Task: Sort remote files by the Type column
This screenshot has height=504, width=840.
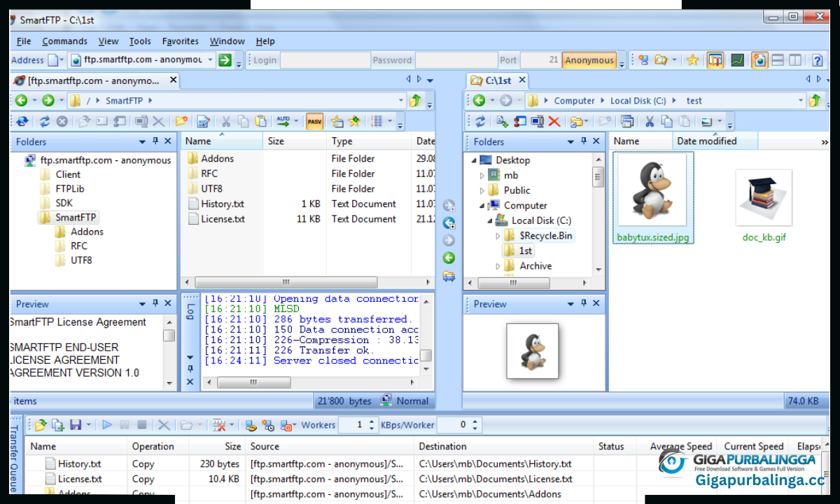Action: 368,141
